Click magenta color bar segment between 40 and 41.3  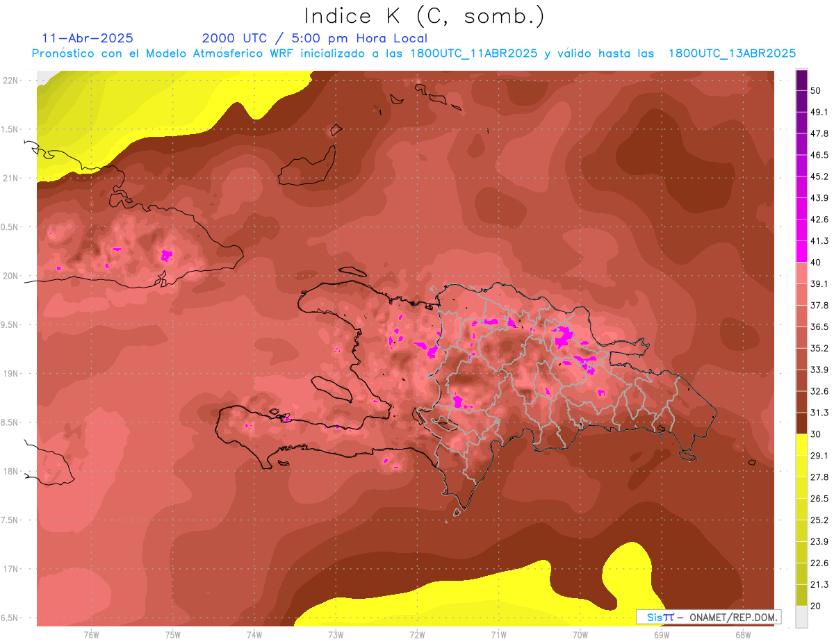coord(801,251)
